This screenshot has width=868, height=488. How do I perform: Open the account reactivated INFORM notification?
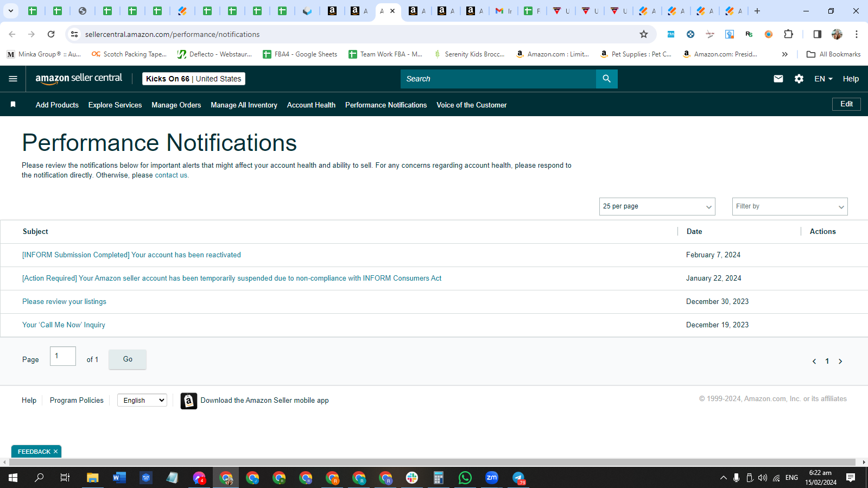[131, 255]
